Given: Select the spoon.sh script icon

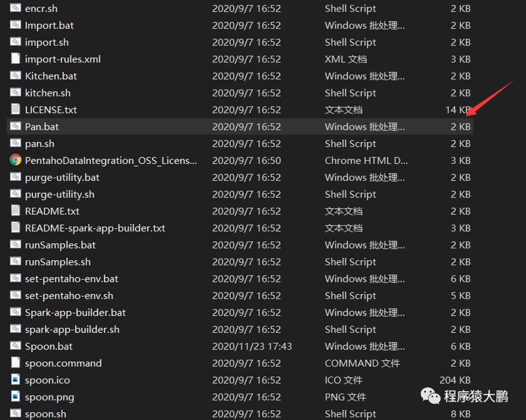Looking at the screenshot, I should tap(16, 413).
